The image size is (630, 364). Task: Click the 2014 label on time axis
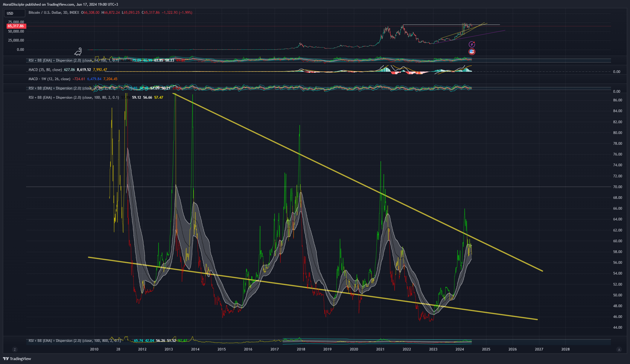[x=195, y=349]
